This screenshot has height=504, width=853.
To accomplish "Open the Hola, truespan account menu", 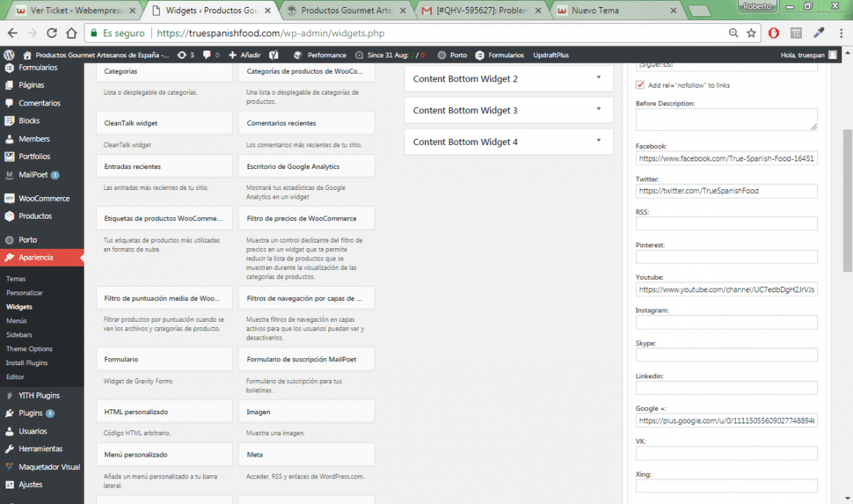I will click(x=808, y=55).
